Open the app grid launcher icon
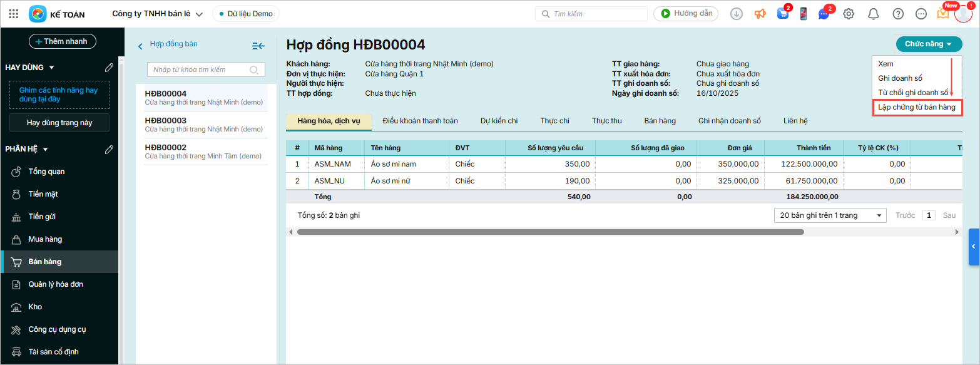980x365 pixels. pyautogui.click(x=14, y=14)
